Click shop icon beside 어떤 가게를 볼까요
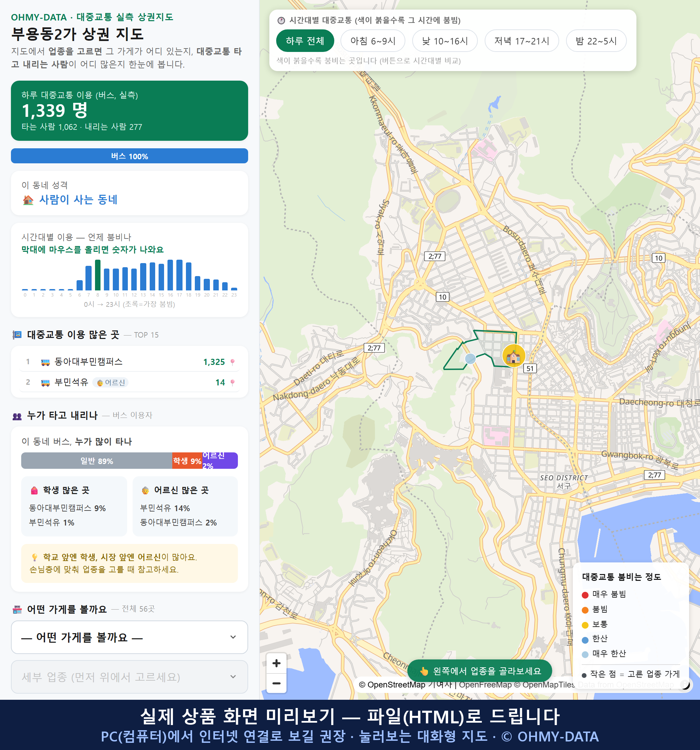This screenshot has width=700, height=750. point(17,609)
